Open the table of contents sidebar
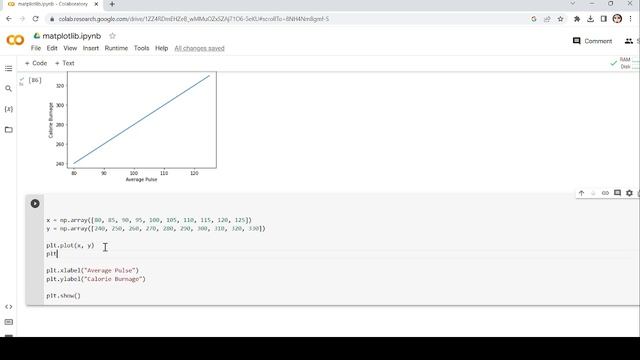 coord(9,69)
